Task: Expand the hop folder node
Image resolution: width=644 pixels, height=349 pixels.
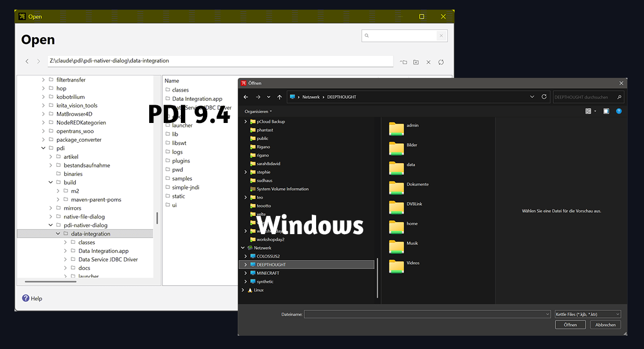Action: click(43, 88)
